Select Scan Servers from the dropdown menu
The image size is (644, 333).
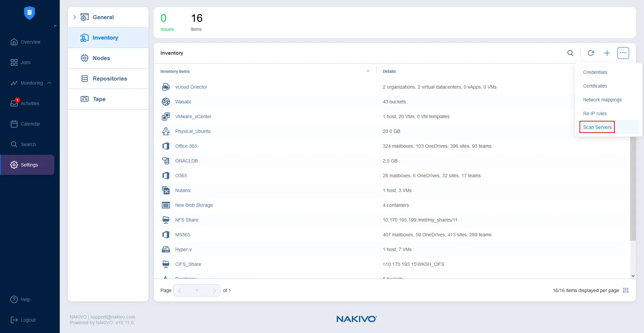pos(597,127)
